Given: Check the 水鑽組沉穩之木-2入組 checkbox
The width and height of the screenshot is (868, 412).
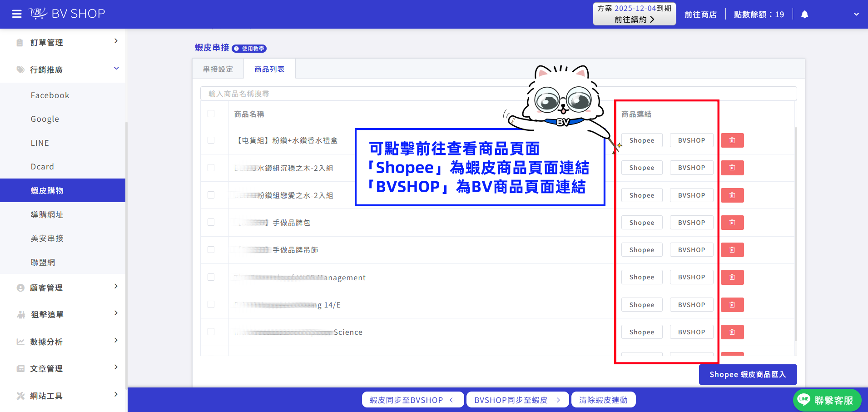Looking at the screenshot, I should coord(211,168).
